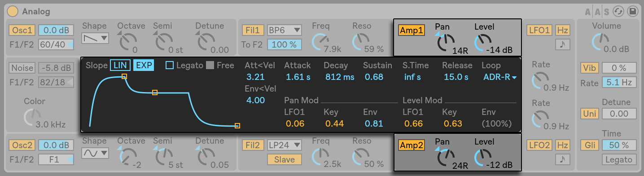
Task: Click the Release value 15.0 s
Action: pyautogui.click(x=456, y=77)
